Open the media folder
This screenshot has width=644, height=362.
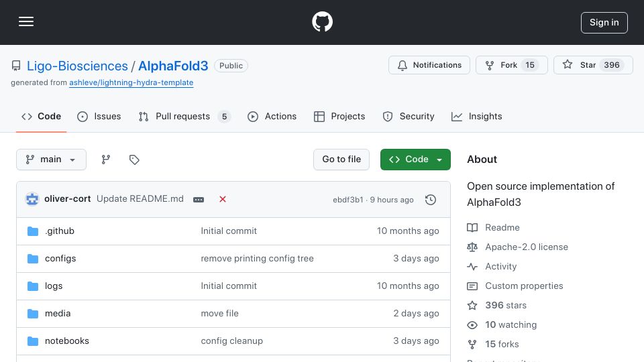click(x=58, y=314)
